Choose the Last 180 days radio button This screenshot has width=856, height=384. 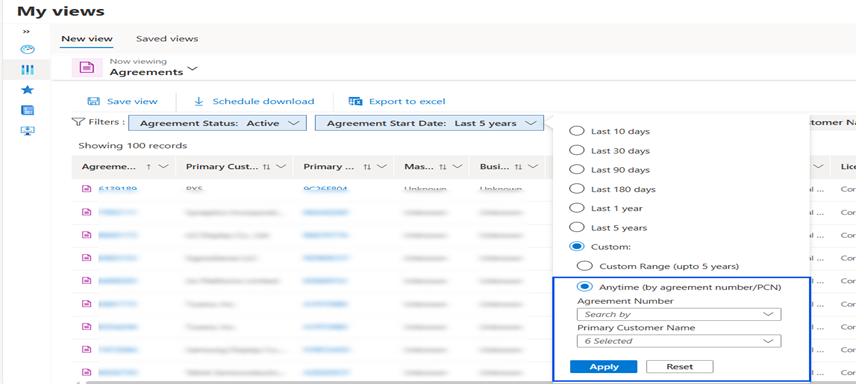coord(576,188)
